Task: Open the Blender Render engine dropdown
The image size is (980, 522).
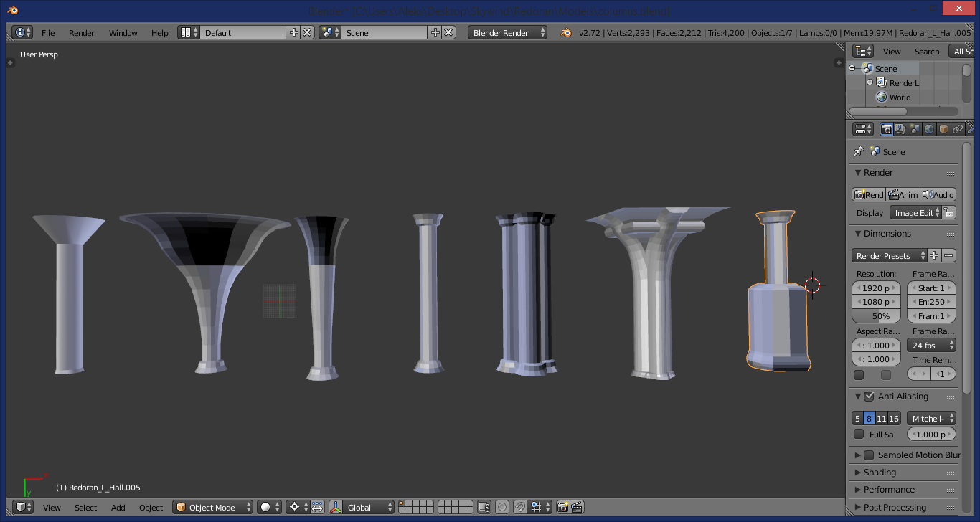Action: [x=507, y=32]
